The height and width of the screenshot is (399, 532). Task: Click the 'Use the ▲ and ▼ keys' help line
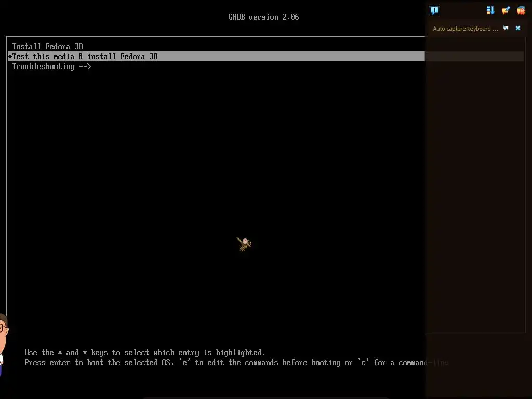pos(144,353)
